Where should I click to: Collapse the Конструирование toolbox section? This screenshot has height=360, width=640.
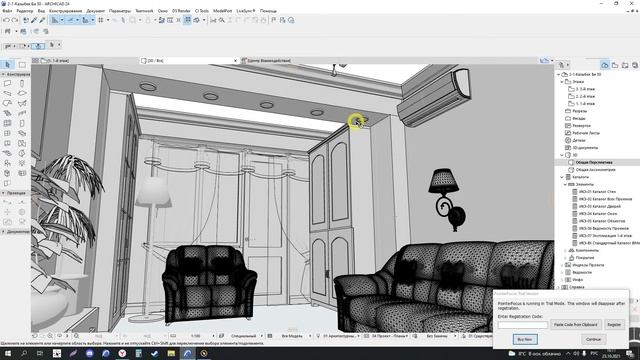click(3, 74)
